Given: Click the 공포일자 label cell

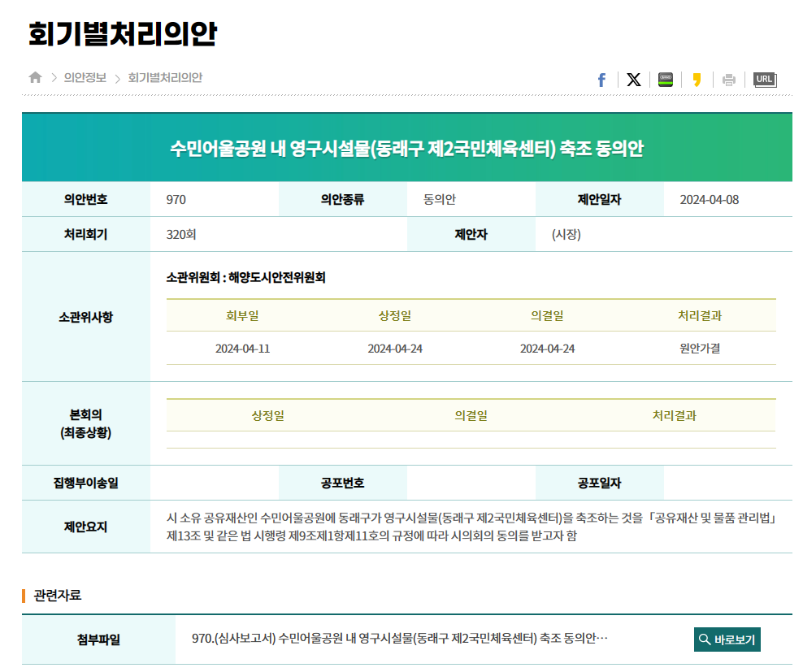Looking at the screenshot, I should point(599,483).
